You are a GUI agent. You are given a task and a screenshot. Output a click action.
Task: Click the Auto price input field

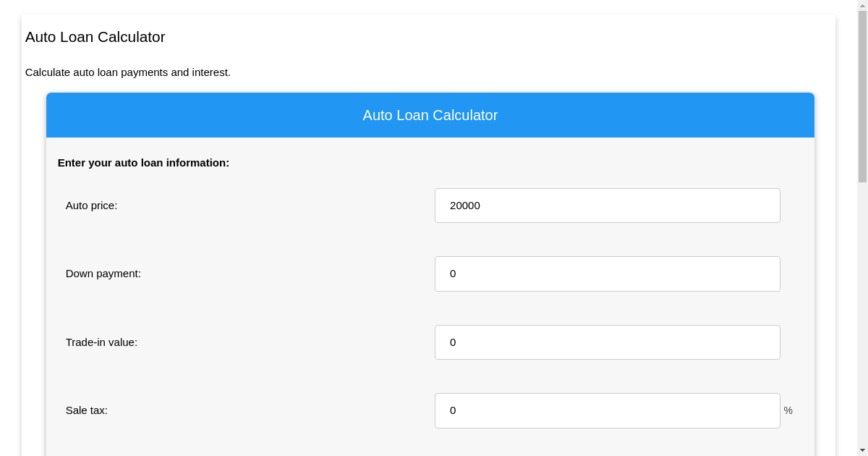tap(607, 206)
